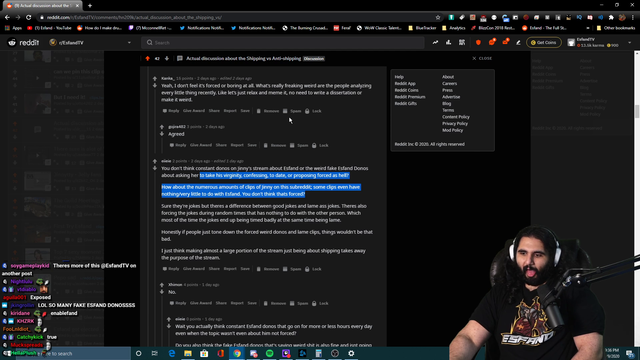The width and height of the screenshot is (640, 360).
Task: Open the BlueTracker bookmark folder
Action: click(x=422, y=28)
